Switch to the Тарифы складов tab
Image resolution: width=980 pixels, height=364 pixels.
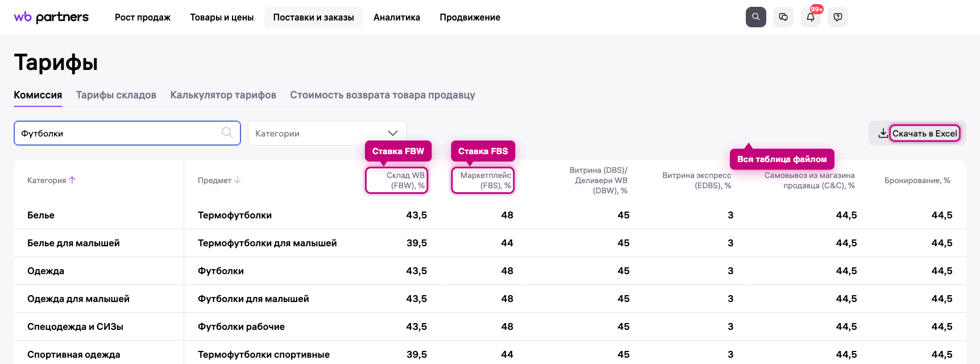pos(116,95)
